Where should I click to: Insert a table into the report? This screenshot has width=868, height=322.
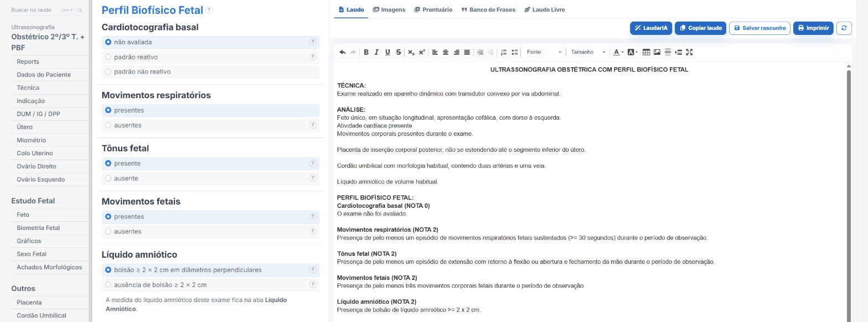pos(646,52)
